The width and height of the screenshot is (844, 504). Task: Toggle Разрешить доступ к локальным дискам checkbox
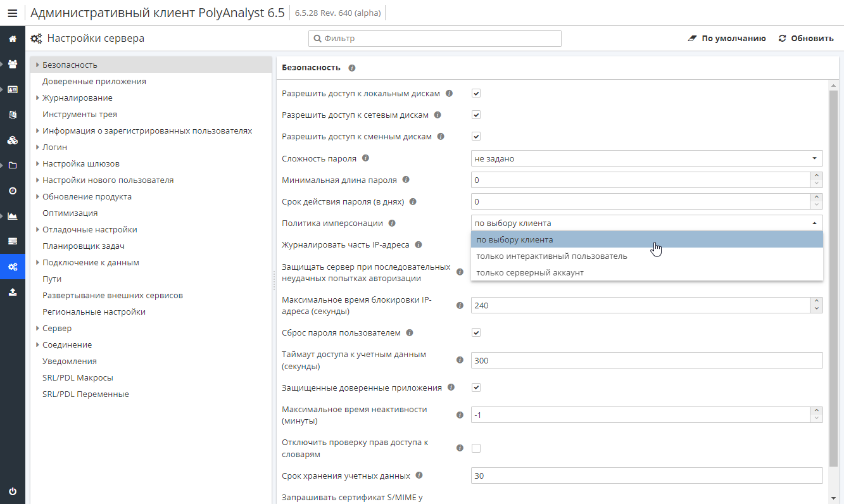point(476,93)
